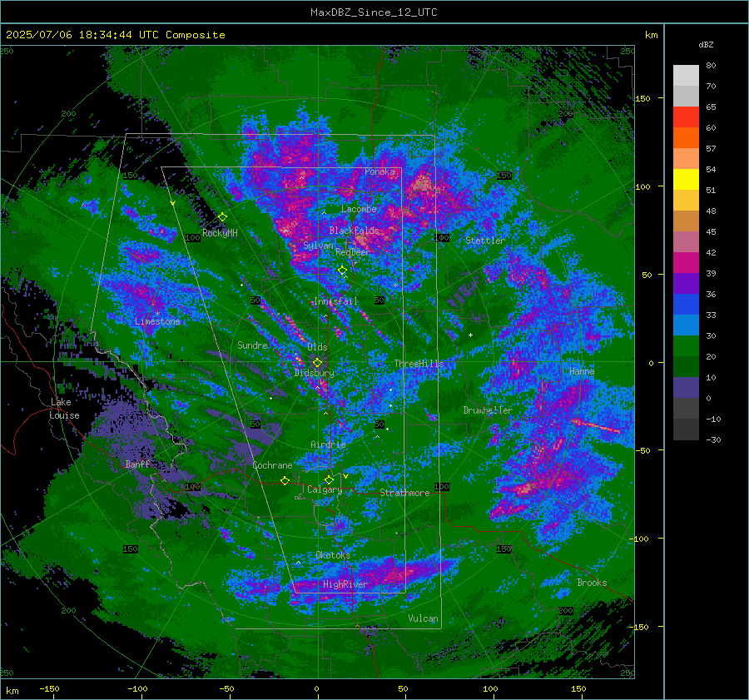Image resolution: width=749 pixels, height=700 pixels.
Task: Select the yellow diamond marker between Olds and Didsbury
Action: [x=317, y=363]
